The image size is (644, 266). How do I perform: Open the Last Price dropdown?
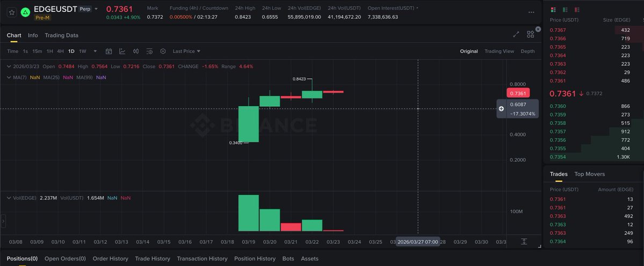click(186, 51)
